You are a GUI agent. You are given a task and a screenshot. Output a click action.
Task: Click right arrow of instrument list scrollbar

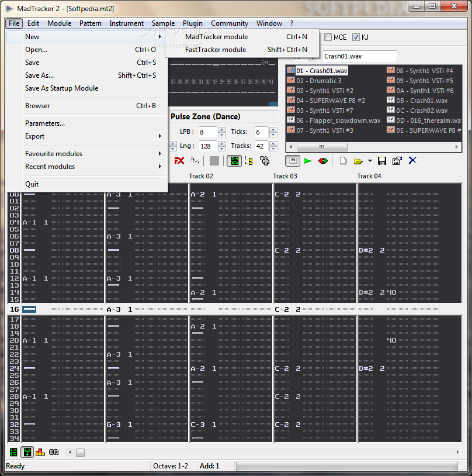point(456,147)
